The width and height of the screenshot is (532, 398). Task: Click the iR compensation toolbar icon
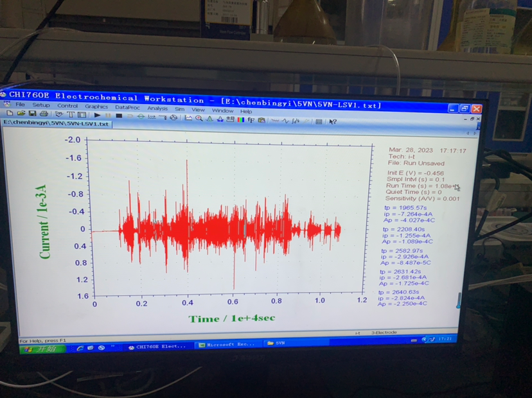(x=152, y=117)
